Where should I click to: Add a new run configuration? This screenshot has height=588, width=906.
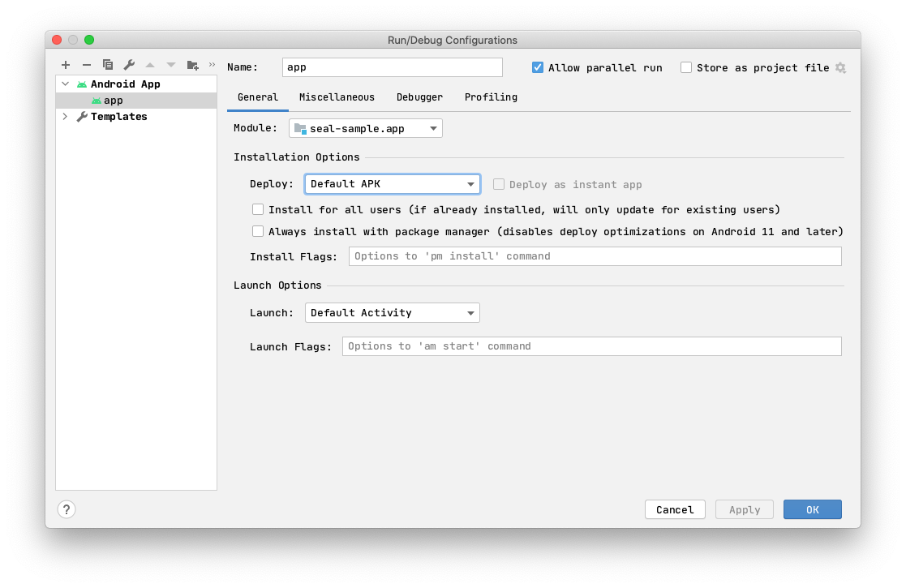[x=66, y=65]
